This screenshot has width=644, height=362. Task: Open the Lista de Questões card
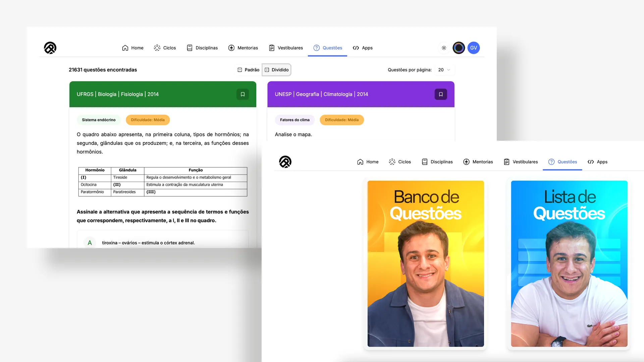pos(569,263)
